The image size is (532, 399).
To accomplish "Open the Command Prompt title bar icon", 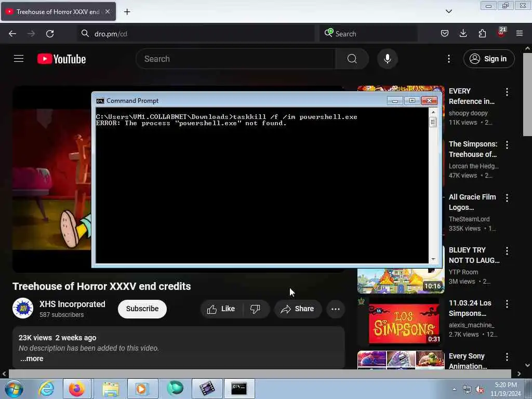I will pyautogui.click(x=100, y=101).
